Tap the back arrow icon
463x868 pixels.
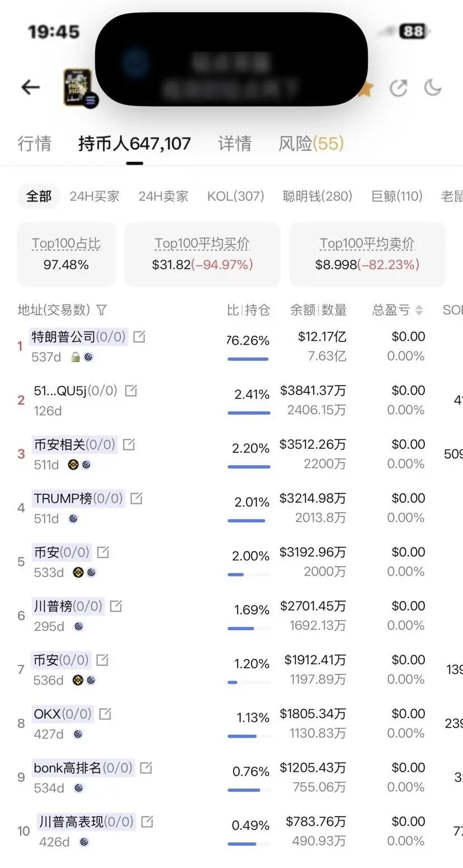31,87
